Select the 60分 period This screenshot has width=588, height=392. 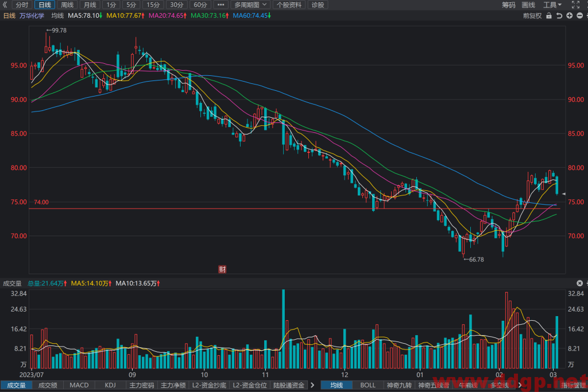[x=200, y=5]
